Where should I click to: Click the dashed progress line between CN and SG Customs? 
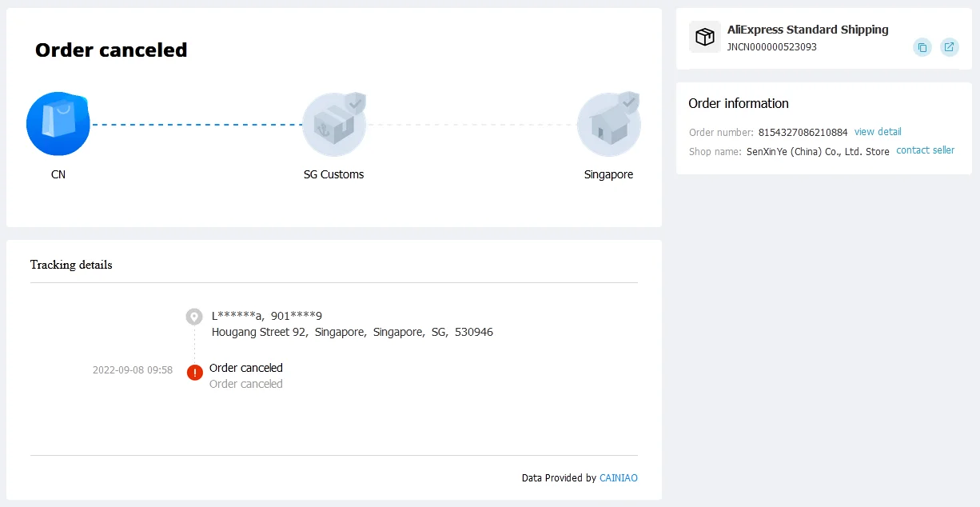[196, 125]
